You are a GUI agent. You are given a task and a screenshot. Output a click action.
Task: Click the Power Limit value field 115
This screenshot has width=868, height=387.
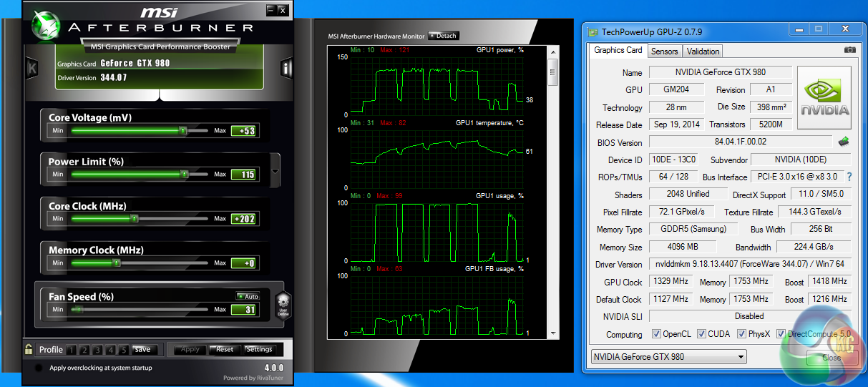point(243,174)
